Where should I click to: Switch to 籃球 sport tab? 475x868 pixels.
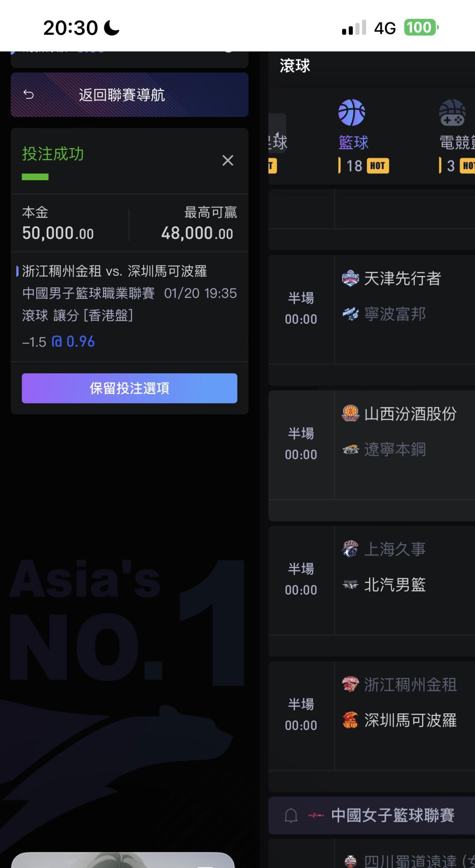[x=354, y=142]
